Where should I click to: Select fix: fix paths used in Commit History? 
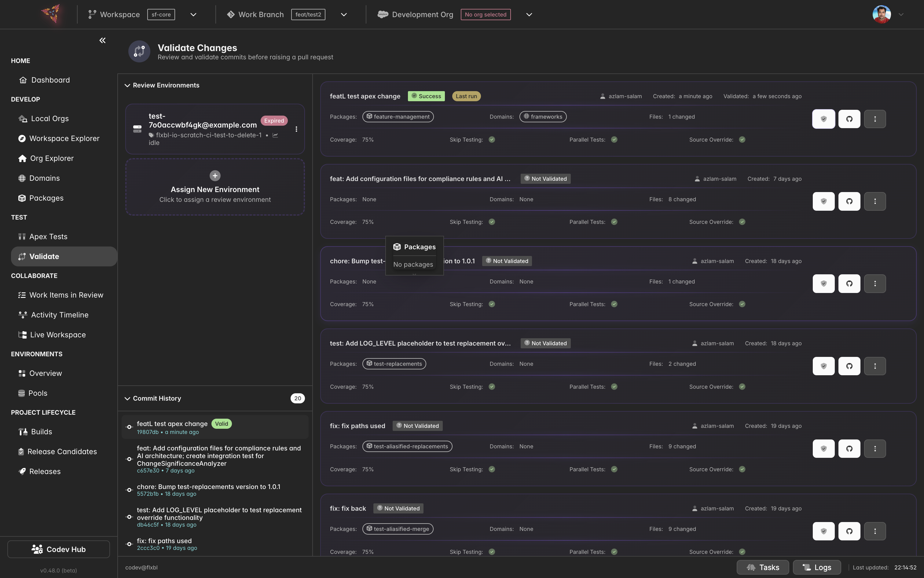click(x=215, y=544)
